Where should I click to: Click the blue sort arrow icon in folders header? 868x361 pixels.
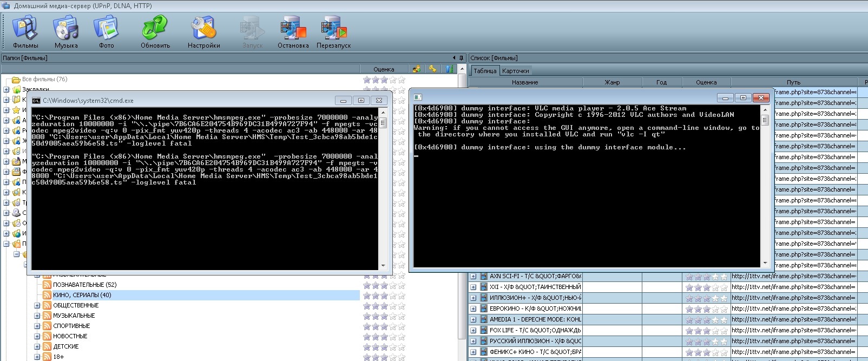click(x=449, y=69)
